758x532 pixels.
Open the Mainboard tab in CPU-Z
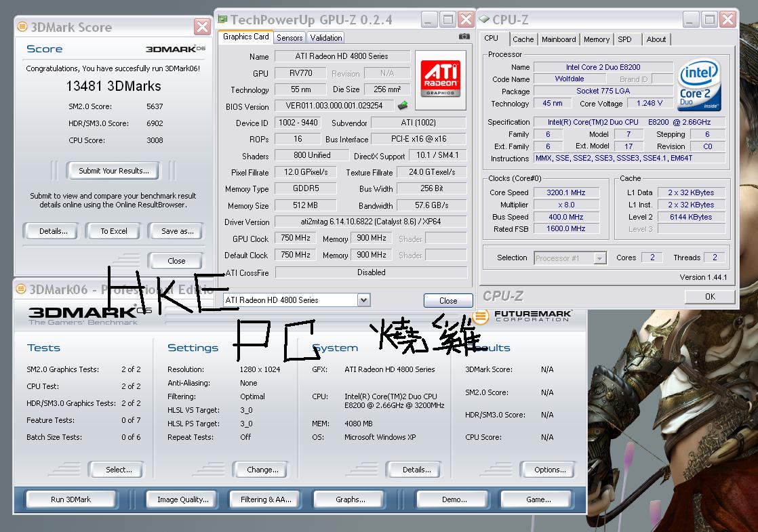(x=559, y=39)
